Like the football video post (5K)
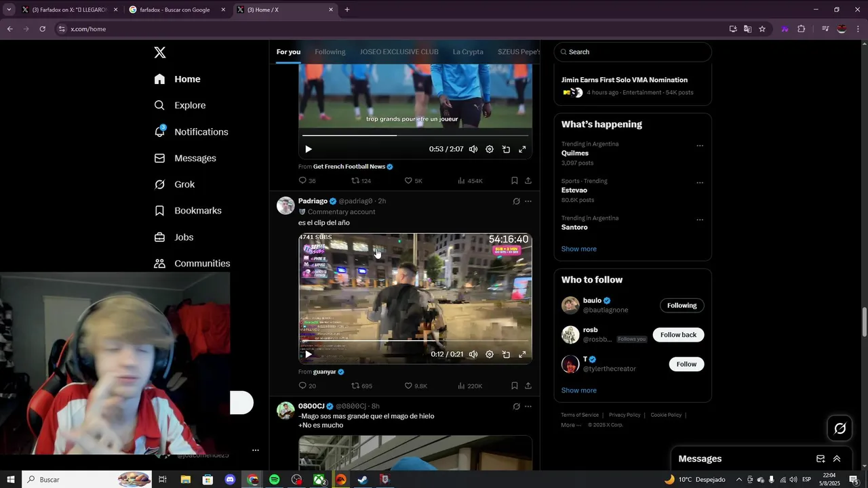The width and height of the screenshot is (868, 488). point(413,181)
